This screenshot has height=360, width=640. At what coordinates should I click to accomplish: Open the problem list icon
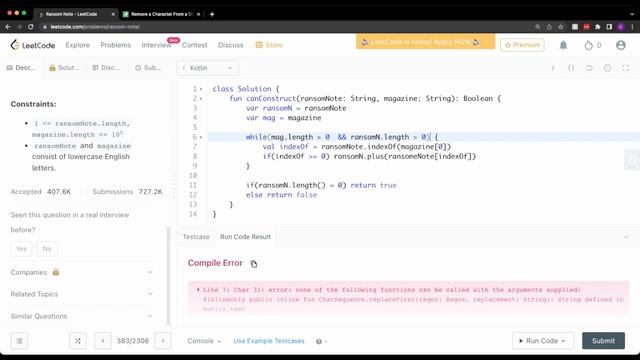(x=19, y=341)
